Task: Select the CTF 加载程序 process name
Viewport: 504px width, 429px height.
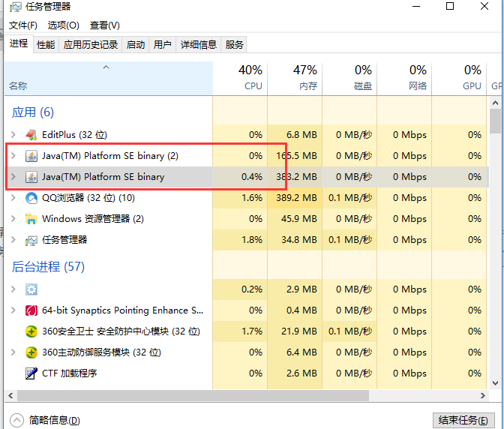Action: click(x=70, y=373)
